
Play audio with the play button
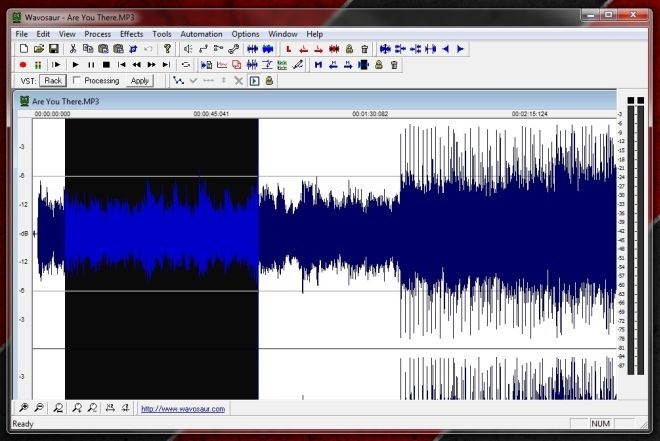point(76,65)
